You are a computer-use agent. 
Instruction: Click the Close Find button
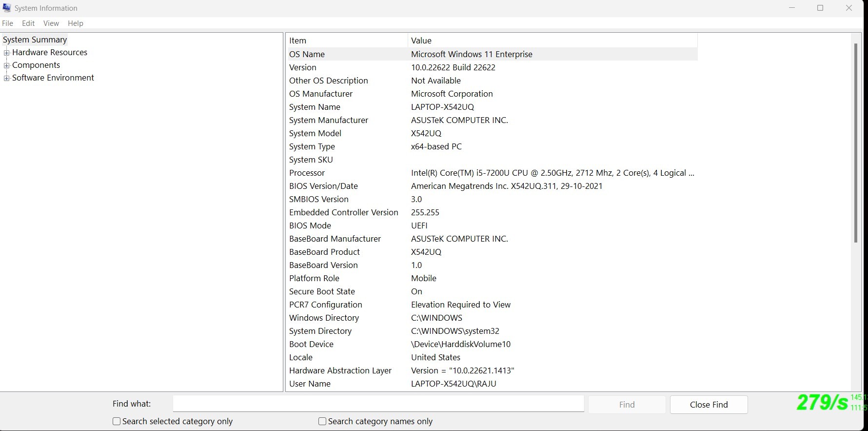click(x=709, y=405)
